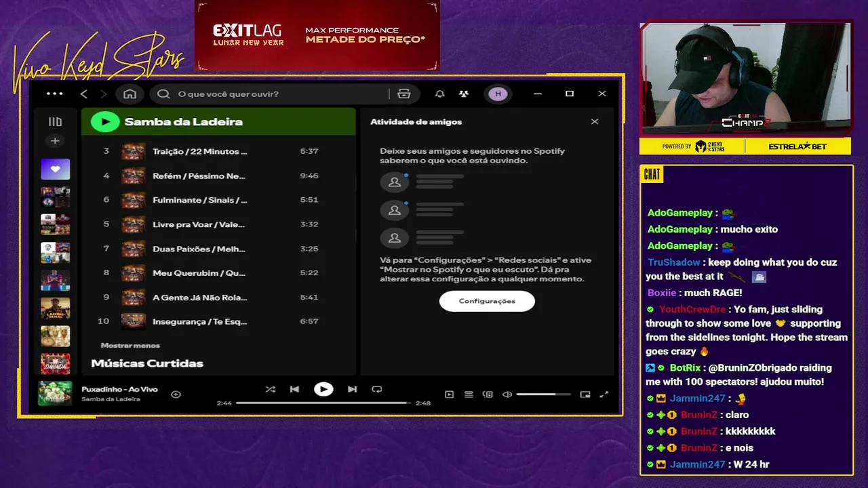Open the playback queue
The height and width of the screenshot is (488, 868).
[469, 394]
